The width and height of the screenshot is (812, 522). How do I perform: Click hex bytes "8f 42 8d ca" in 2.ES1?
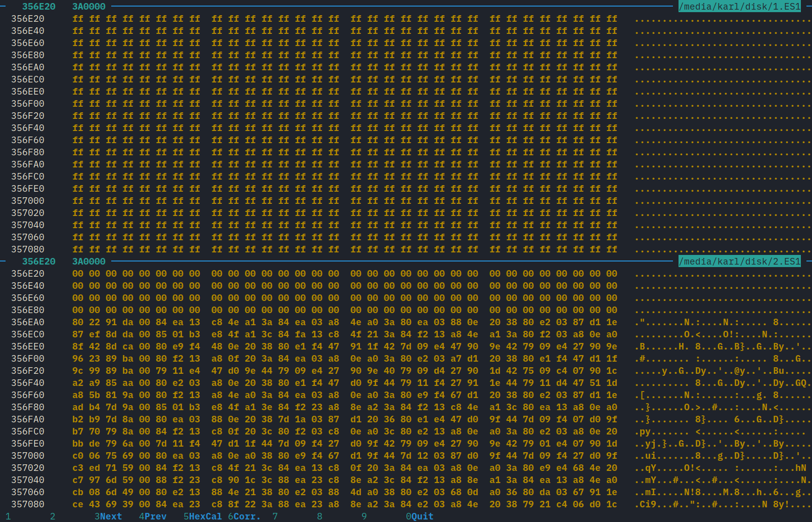click(x=103, y=346)
